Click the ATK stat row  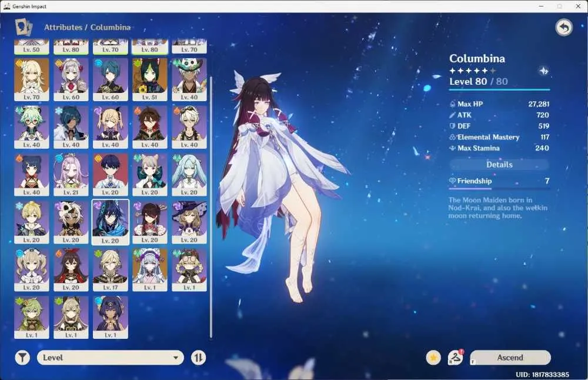coord(499,115)
